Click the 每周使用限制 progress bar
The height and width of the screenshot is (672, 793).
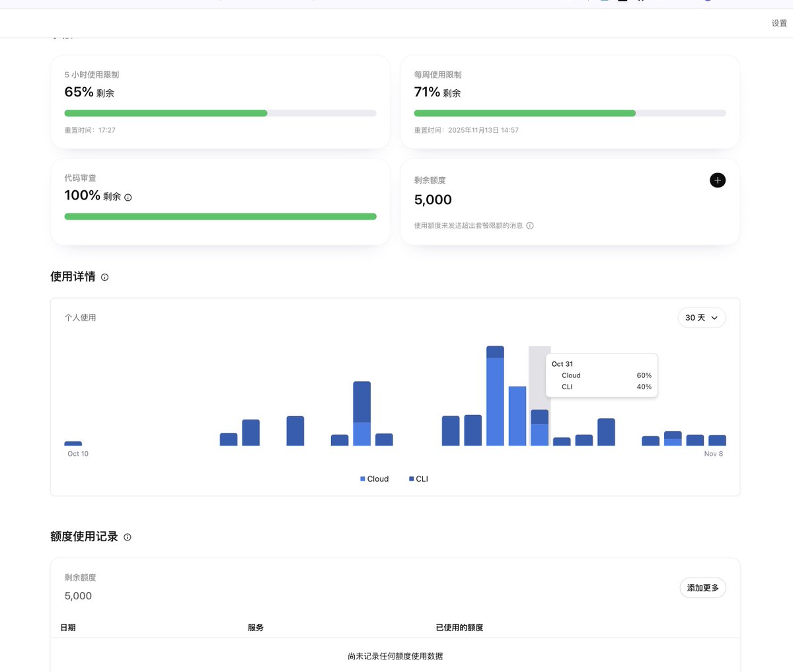click(570, 114)
